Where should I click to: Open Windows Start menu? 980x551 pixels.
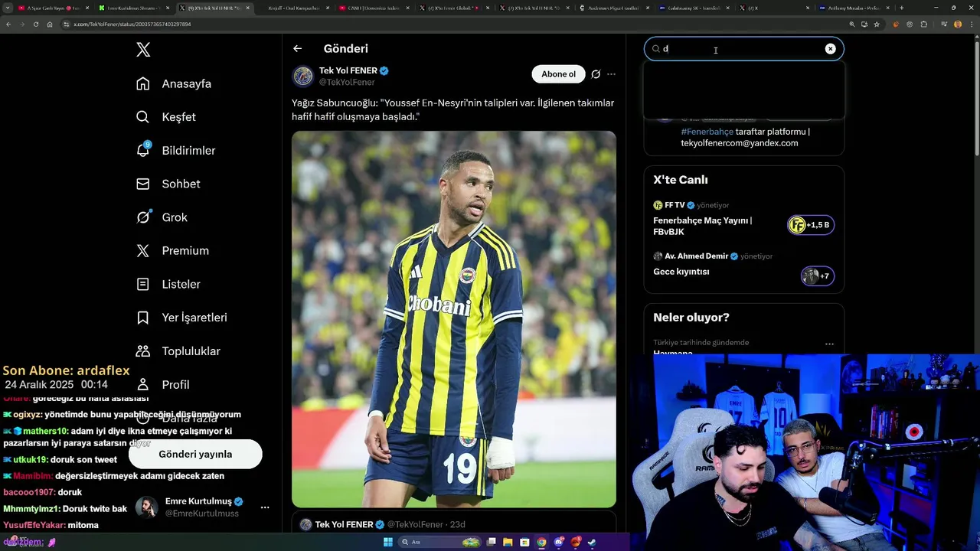coord(388,542)
